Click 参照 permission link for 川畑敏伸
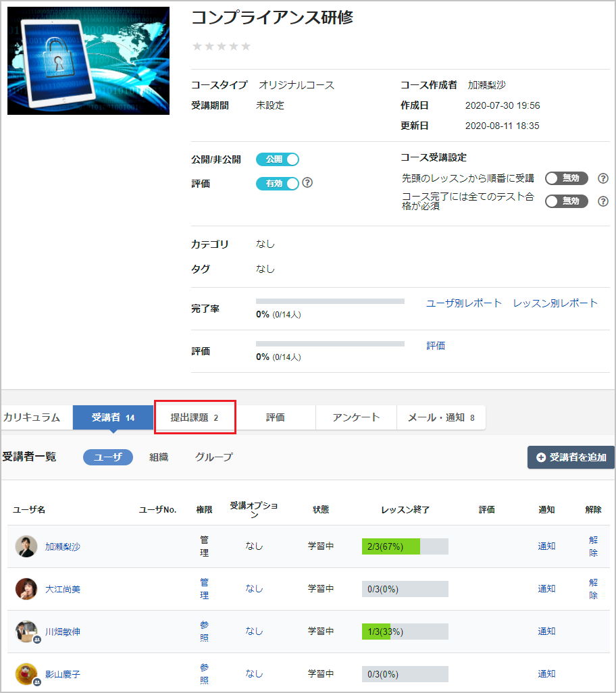 coord(204,631)
